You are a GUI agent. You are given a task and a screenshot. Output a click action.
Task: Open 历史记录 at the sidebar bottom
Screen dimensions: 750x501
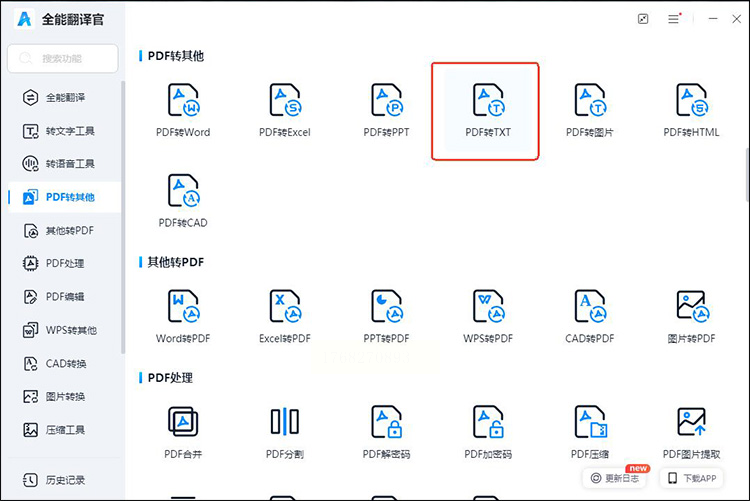point(64,480)
